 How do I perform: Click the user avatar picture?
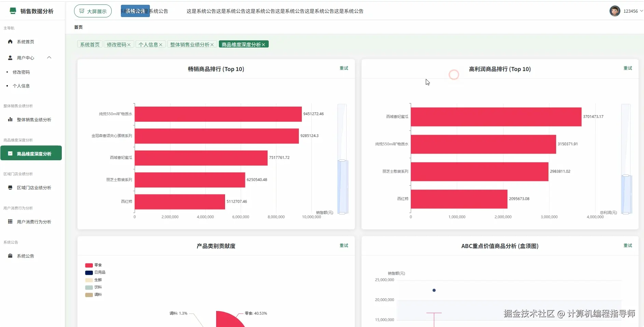pyautogui.click(x=615, y=11)
